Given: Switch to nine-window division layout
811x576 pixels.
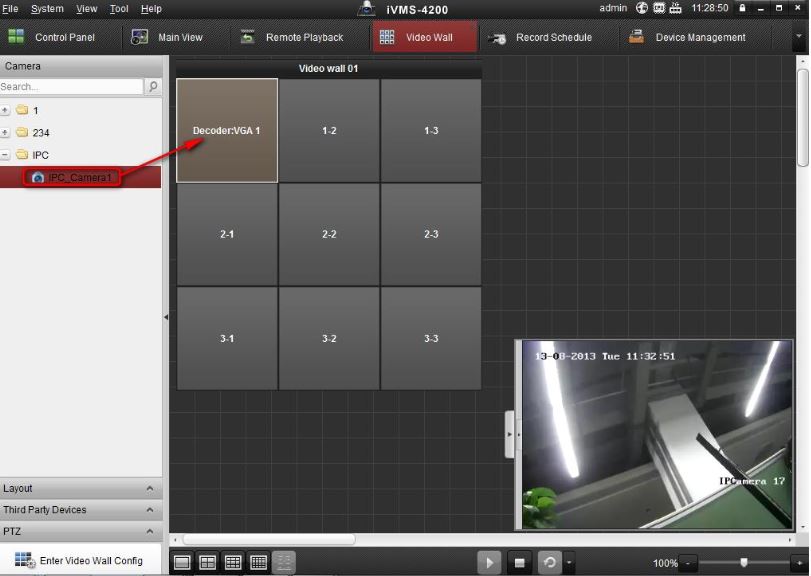Looking at the screenshot, I should coord(233,562).
